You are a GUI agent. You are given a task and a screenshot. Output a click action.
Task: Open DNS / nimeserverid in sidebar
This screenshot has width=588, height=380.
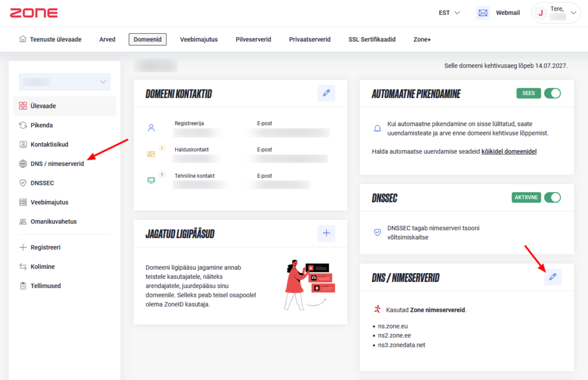click(57, 164)
